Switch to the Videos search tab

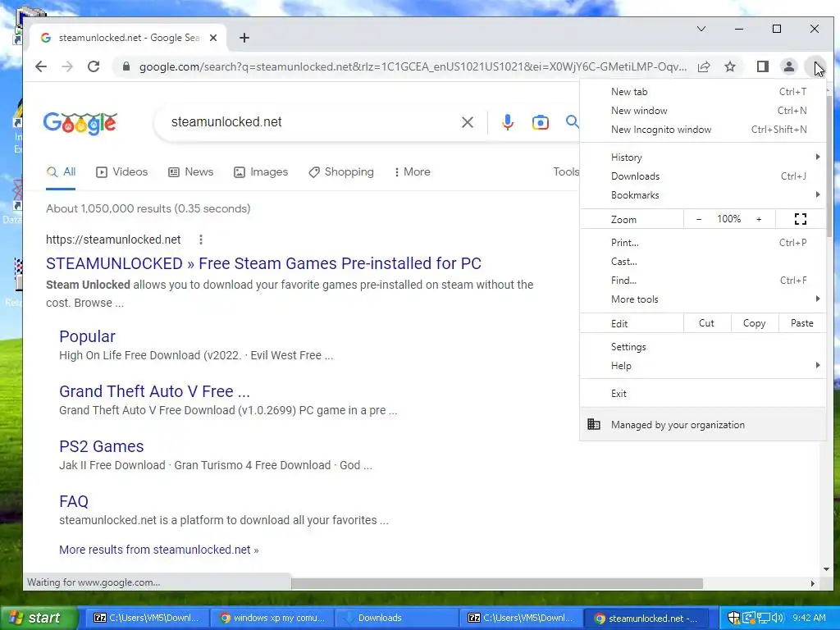122,172
